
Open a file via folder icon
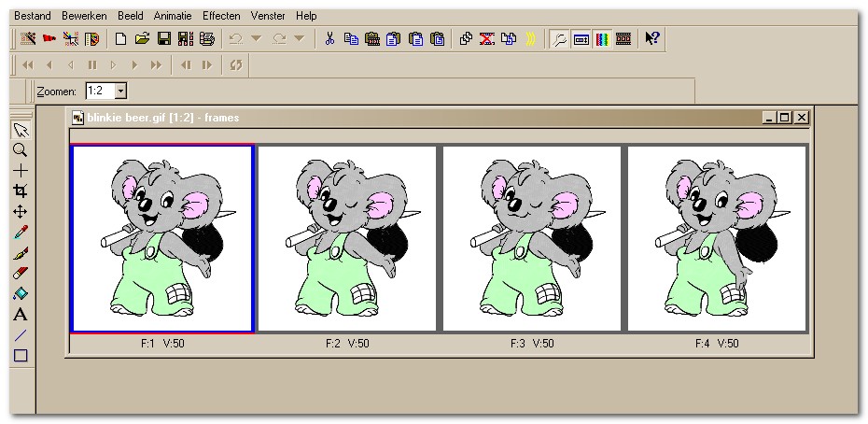coord(142,39)
